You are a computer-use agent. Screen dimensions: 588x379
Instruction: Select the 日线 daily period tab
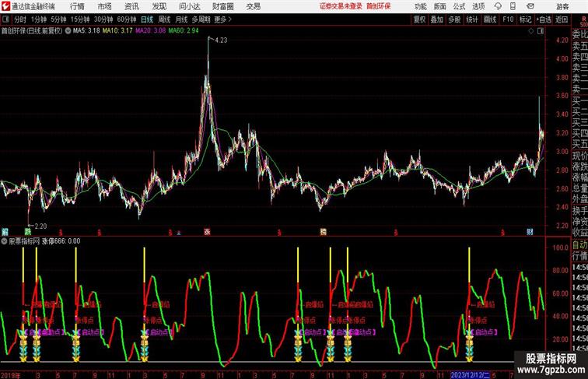(147, 19)
